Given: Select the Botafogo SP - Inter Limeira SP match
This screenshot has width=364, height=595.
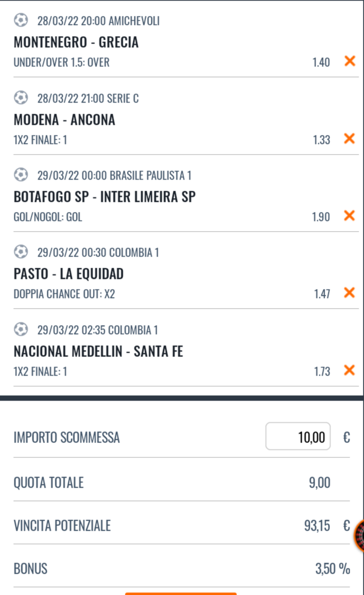Looking at the screenshot, I should (105, 197).
